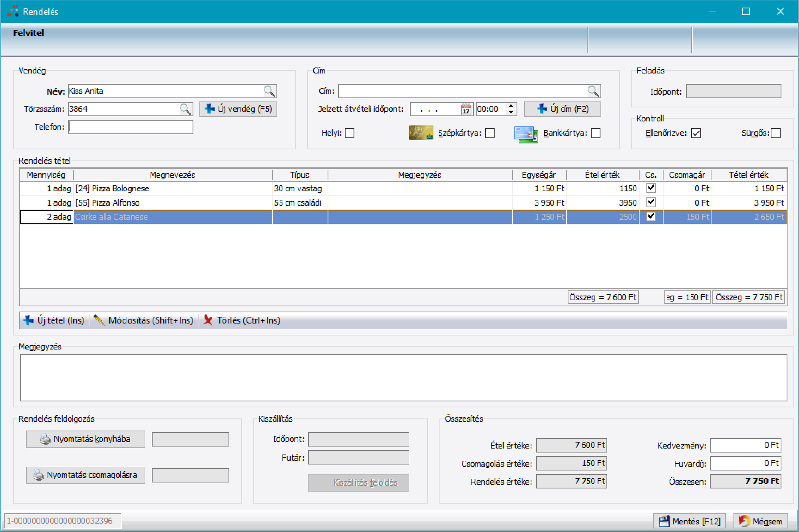Click the Típus column header
Viewport: 799px width, 532px height.
click(300, 175)
